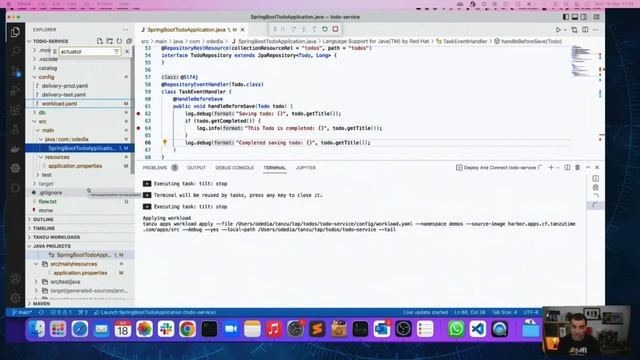
Task: Split the editor right
Action: tap(585, 30)
